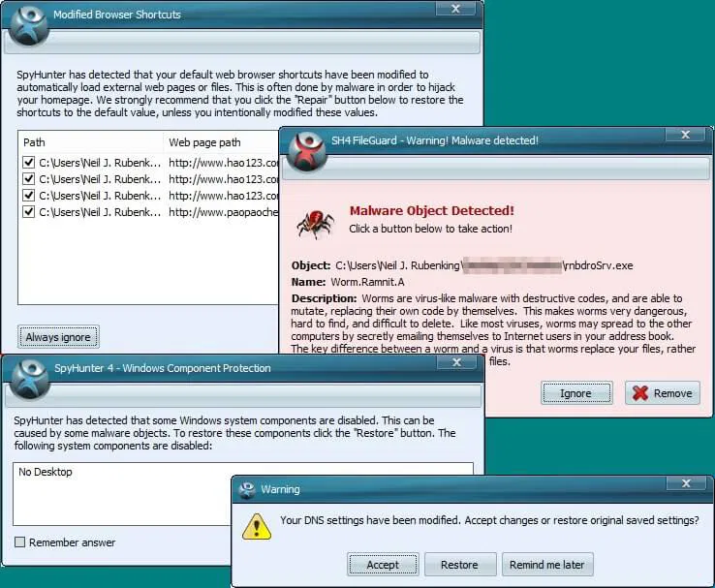
Task: Click the red SpyHunter logo in SH4 FileGuard window
Action: click(x=306, y=151)
